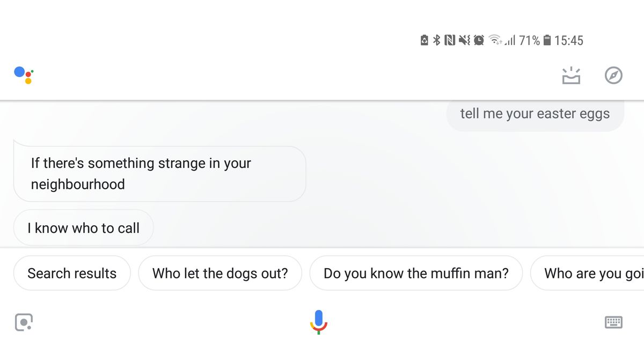The height and width of the screenshot is (362, 644).
Task: Tap the Bluetooth status icon
Action: tap(437, 40)
